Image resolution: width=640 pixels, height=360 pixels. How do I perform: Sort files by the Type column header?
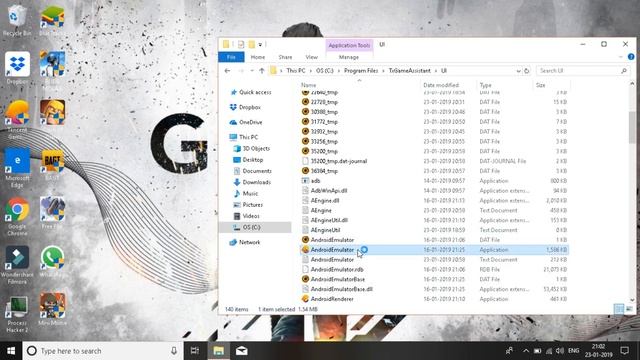coord(485,85)
